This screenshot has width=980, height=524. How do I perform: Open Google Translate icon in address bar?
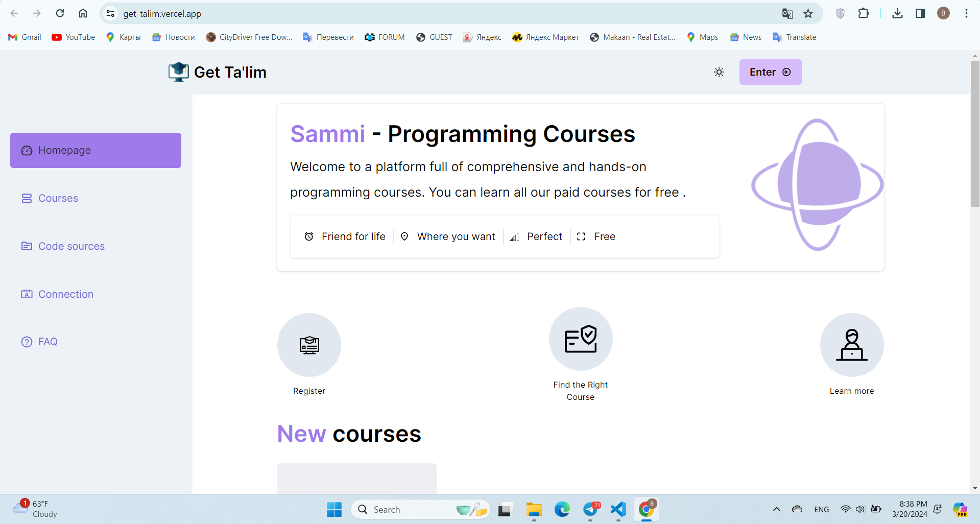pos(787,14)
